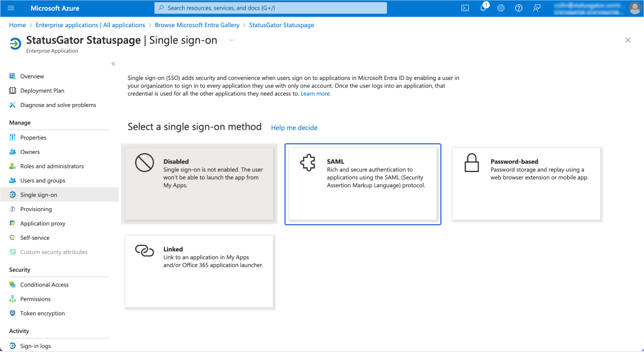
Task: Click the Properties bars icon
Action: [x=13, y=138]
